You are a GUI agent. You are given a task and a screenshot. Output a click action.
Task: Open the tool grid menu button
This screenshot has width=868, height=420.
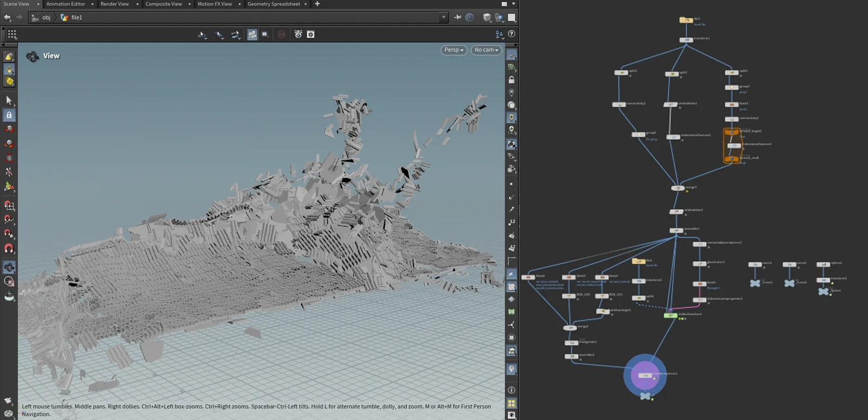[x=12, y=34]
